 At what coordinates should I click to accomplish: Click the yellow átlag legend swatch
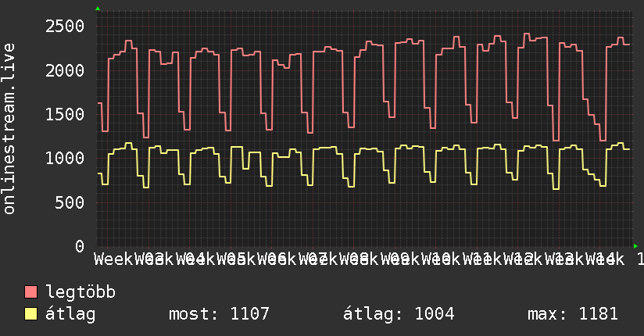31,314
